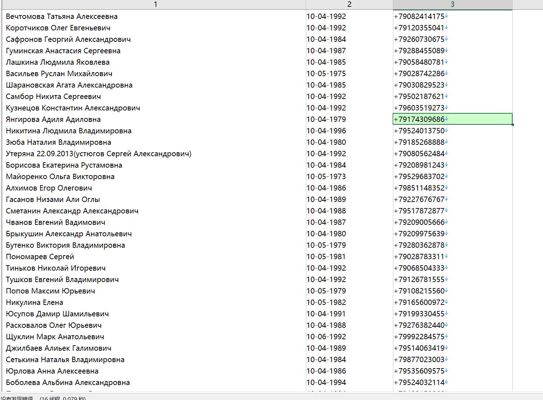
Task: Select phone +79068504333
Action: [x=419, y=268]
